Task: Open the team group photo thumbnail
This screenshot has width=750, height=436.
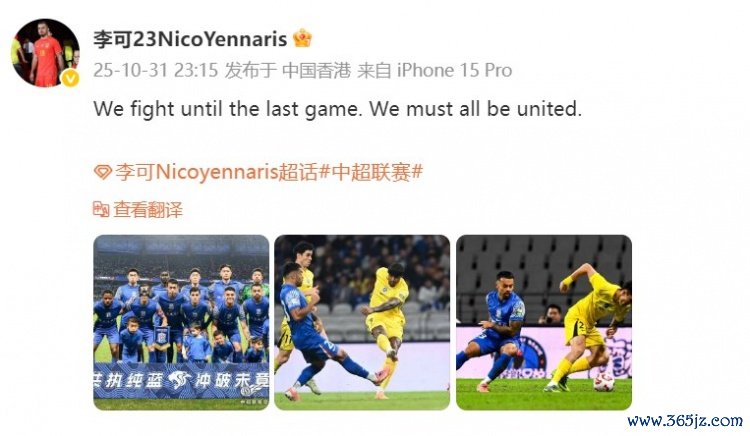Action: (181, 322)
